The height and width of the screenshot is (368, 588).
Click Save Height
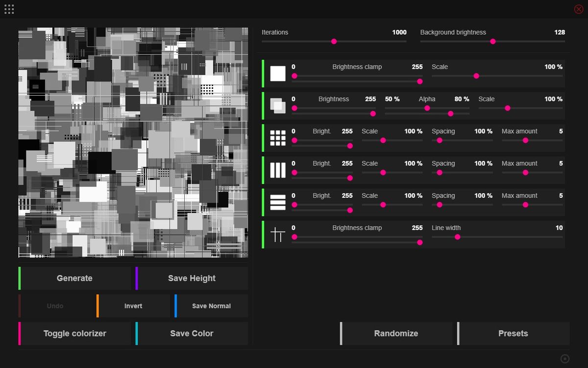pyautogui.click(x=192, y=278)
